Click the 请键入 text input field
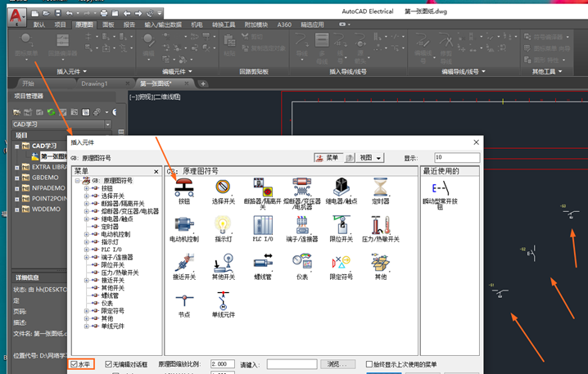 click(292, 364)
